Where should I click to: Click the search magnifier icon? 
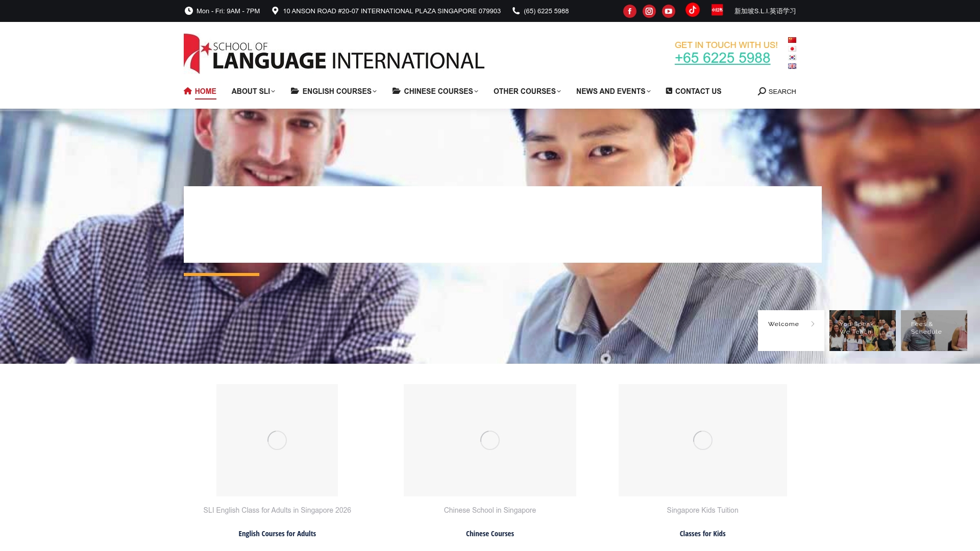[762, 91]
